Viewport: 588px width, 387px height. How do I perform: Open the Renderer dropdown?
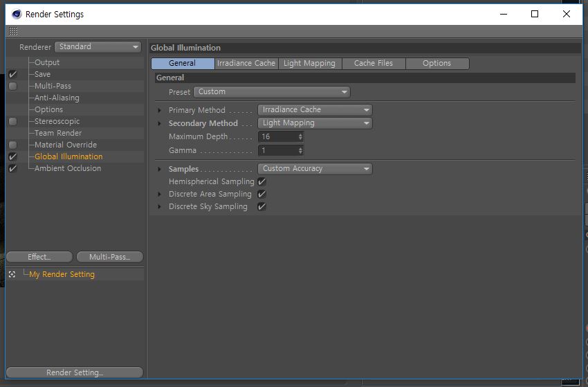point(98,47)
